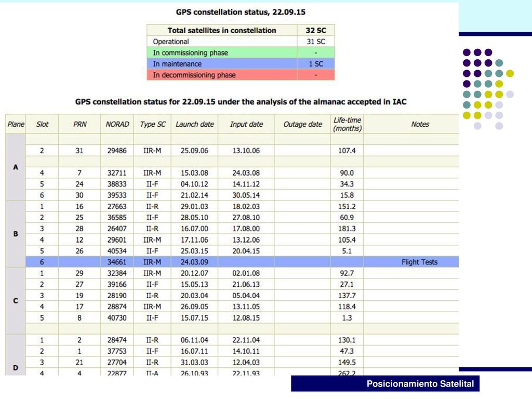This screenshot has height=399, width=532.
Task: Click input date 24.03.08
Action: pos(246,172)
